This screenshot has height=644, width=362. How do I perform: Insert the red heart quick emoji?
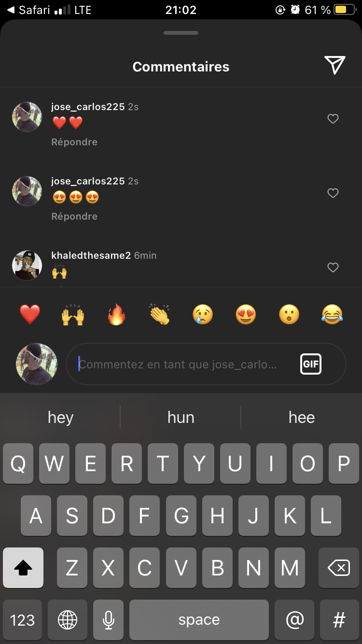30,315
